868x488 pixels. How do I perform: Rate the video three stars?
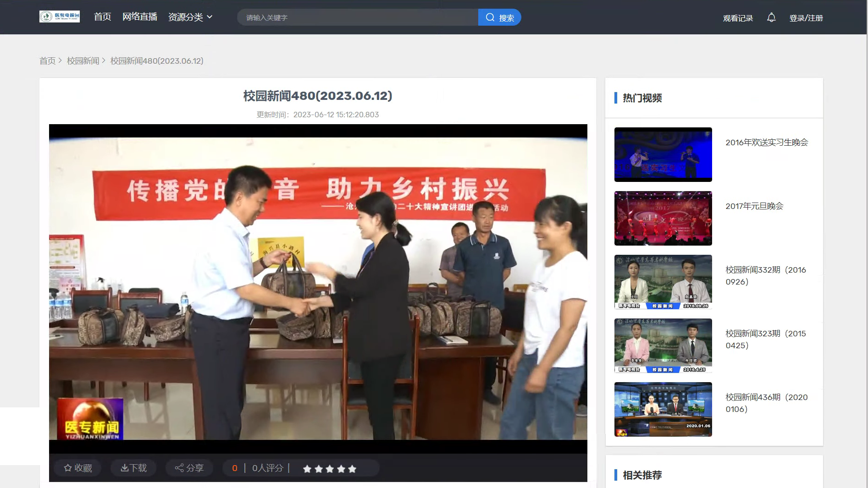[x=330, y=469]
